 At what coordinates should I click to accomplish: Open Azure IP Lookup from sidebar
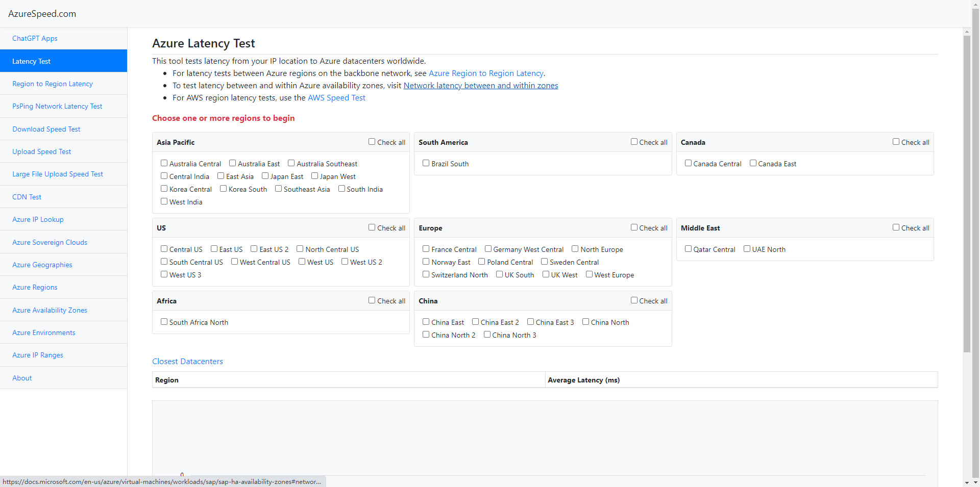38,219
